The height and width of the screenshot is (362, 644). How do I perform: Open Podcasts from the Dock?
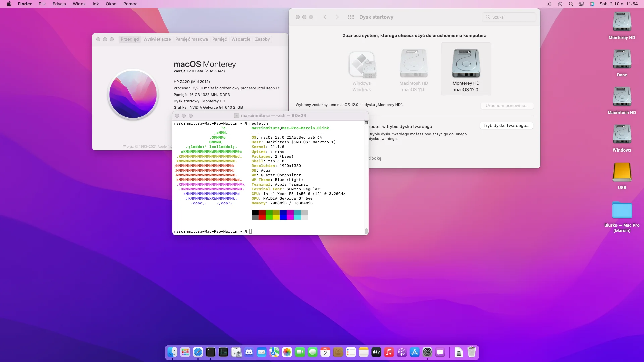point(402,352)
